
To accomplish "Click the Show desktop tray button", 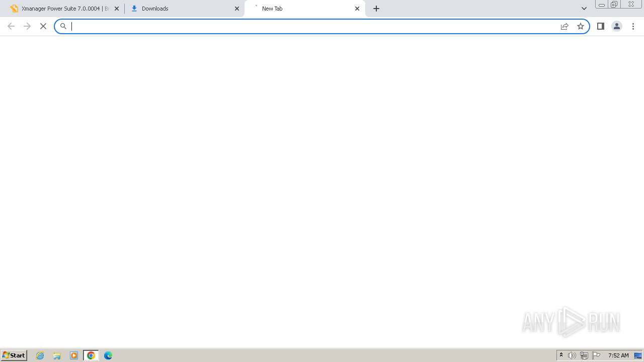I will coord(638,355).
